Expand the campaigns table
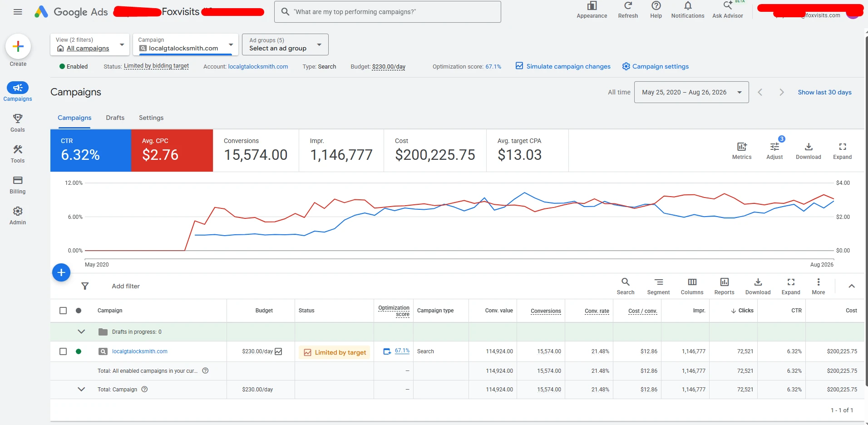Screen dimensions: 868x425 (791, 286)
